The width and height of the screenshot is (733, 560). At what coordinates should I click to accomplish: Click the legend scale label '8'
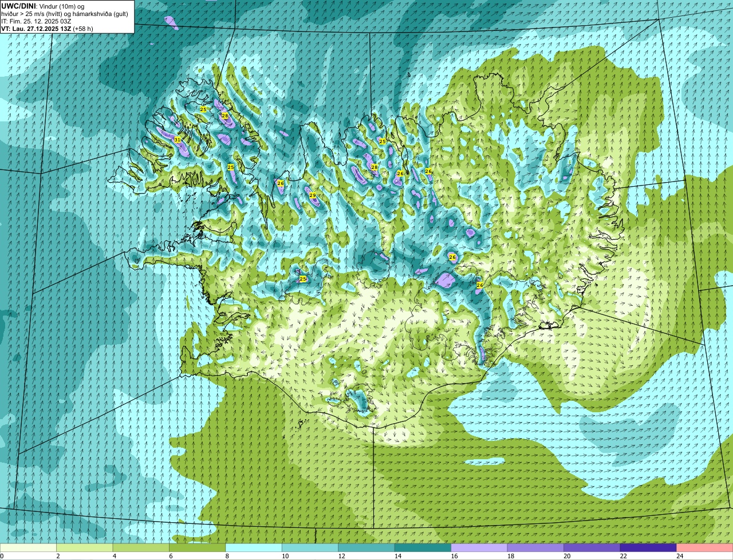227,555
